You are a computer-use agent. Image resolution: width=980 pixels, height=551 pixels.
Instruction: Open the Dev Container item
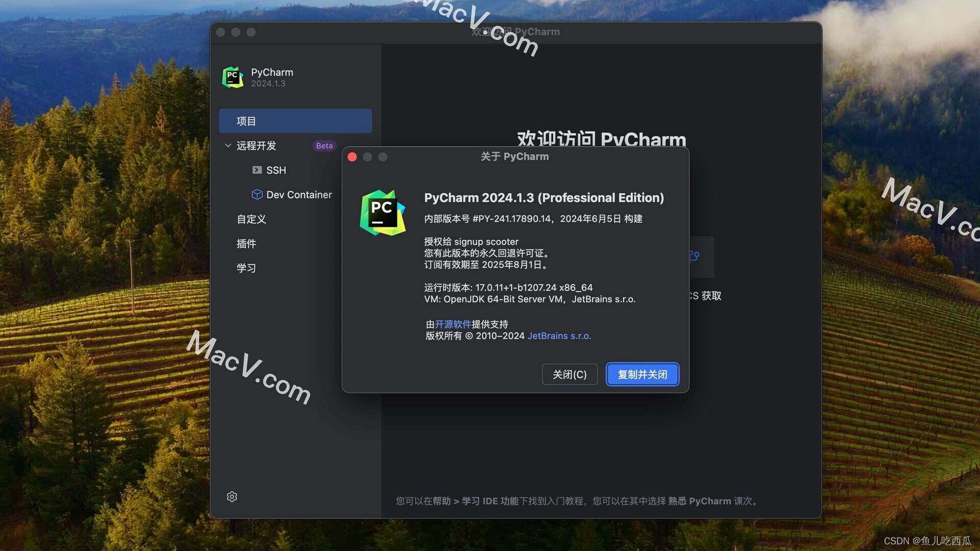pyautogui.click(x=299, y=194)
